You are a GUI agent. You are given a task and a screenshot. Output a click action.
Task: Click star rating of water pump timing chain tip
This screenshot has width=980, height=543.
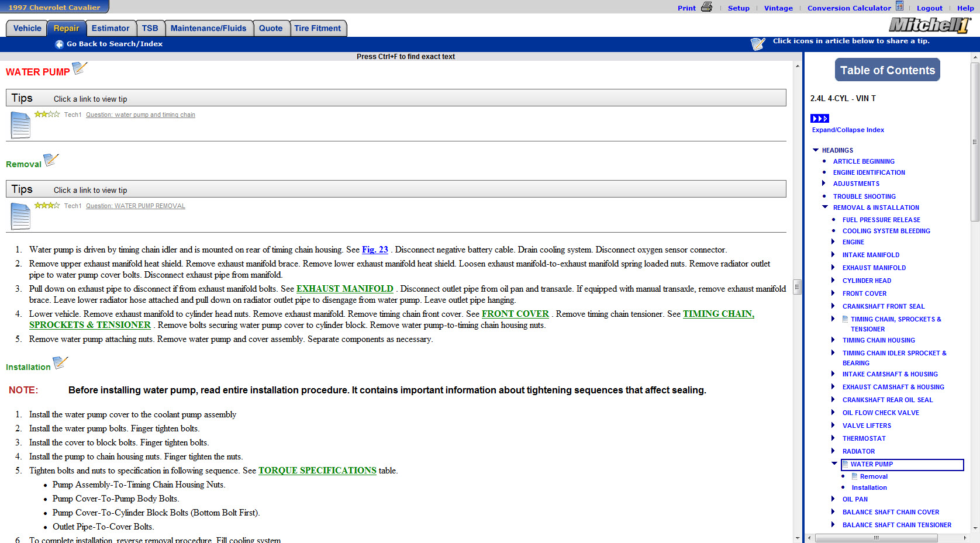pos(47,115)
